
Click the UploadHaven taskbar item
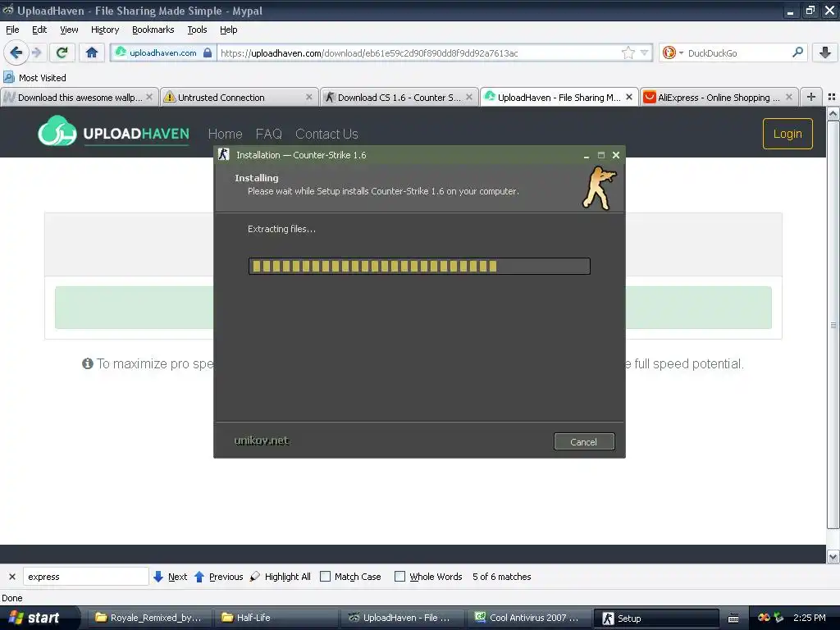404,618
